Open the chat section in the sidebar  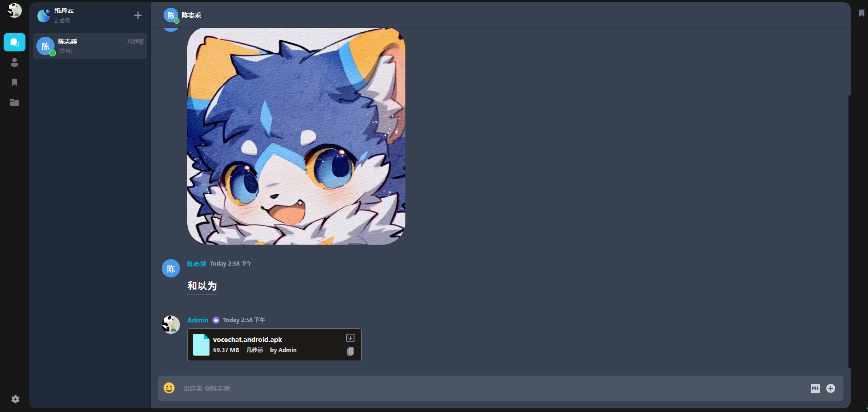tap(15, 42)
